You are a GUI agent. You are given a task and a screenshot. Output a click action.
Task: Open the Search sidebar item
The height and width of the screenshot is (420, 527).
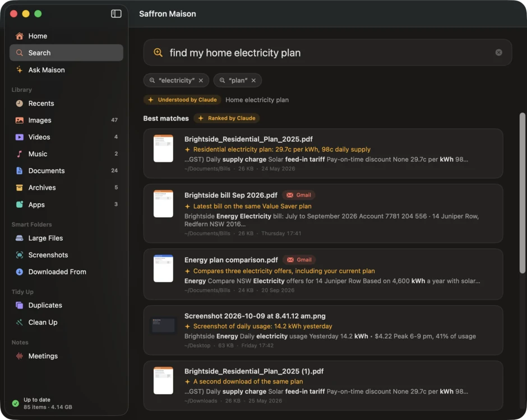click(66, 53)
